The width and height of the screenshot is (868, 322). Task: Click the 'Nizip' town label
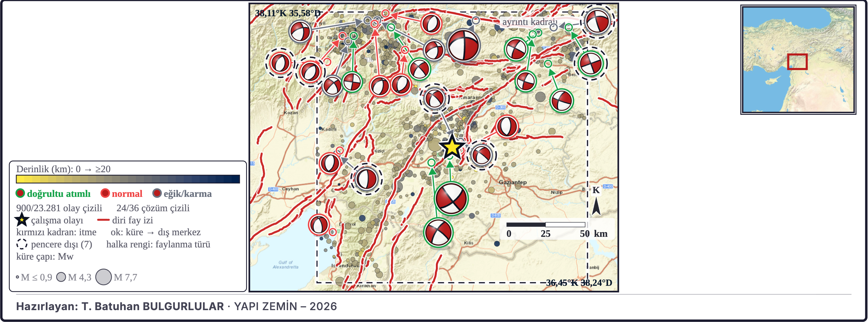[556, 192]
